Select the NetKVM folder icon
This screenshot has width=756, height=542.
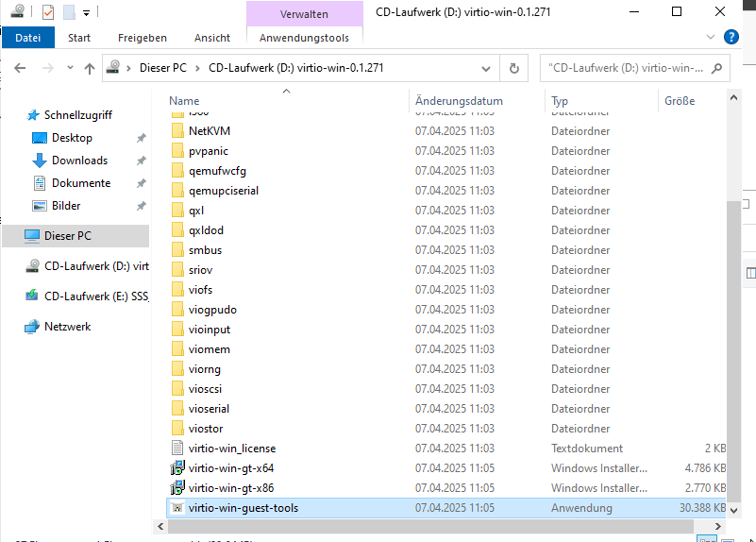click(x=177, y=131)
